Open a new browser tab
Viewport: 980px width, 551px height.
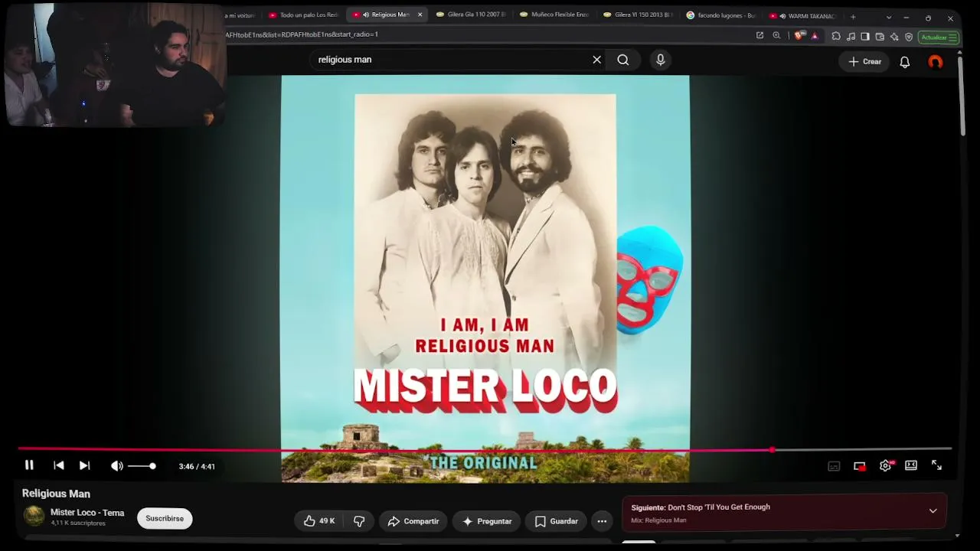853,17
